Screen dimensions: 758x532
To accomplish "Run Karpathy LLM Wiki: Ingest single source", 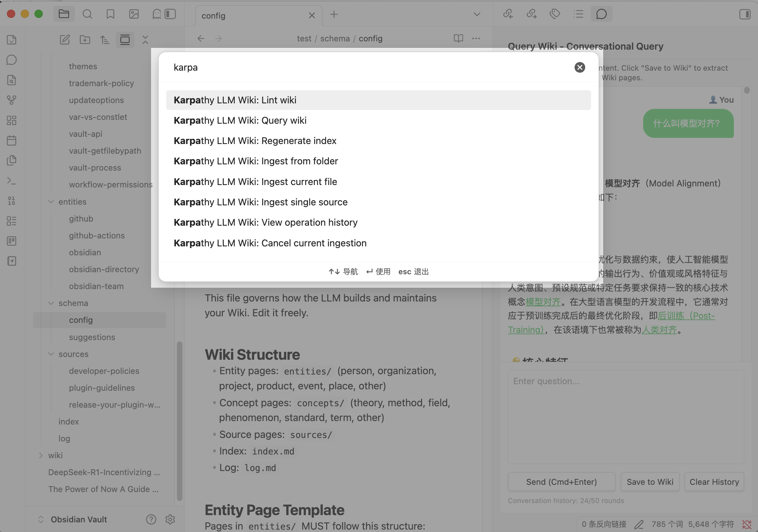I will point(378,202).
